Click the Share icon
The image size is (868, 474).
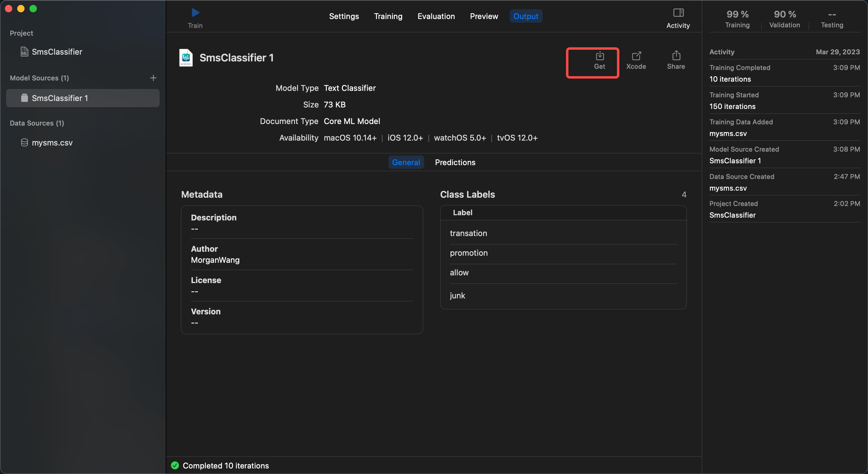click(x=676, y=56)
